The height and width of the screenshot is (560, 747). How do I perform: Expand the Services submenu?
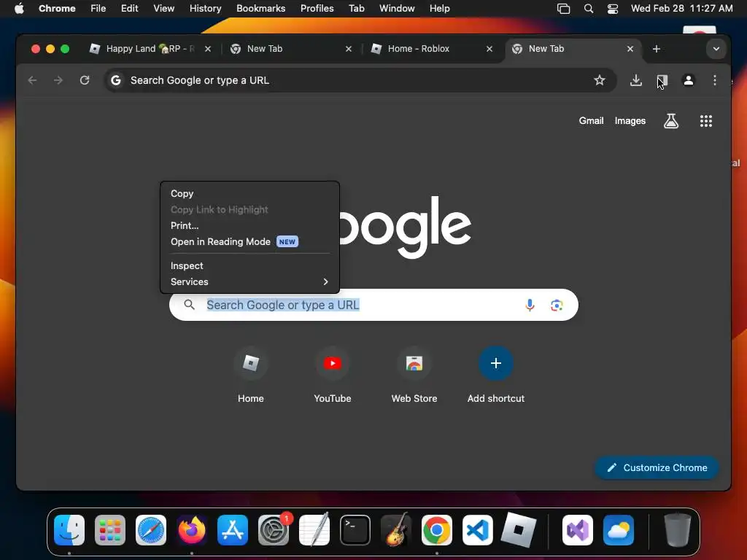coord(250,282)
